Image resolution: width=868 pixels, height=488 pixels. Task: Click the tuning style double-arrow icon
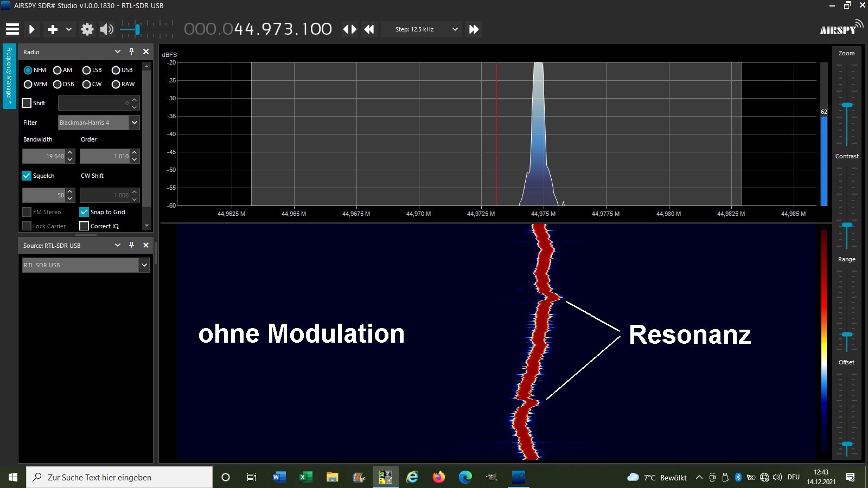[x=350, y=29]
